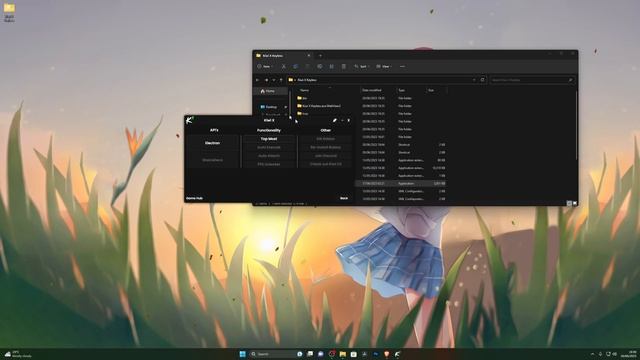Click the Kiwi X logo icon

189,120
